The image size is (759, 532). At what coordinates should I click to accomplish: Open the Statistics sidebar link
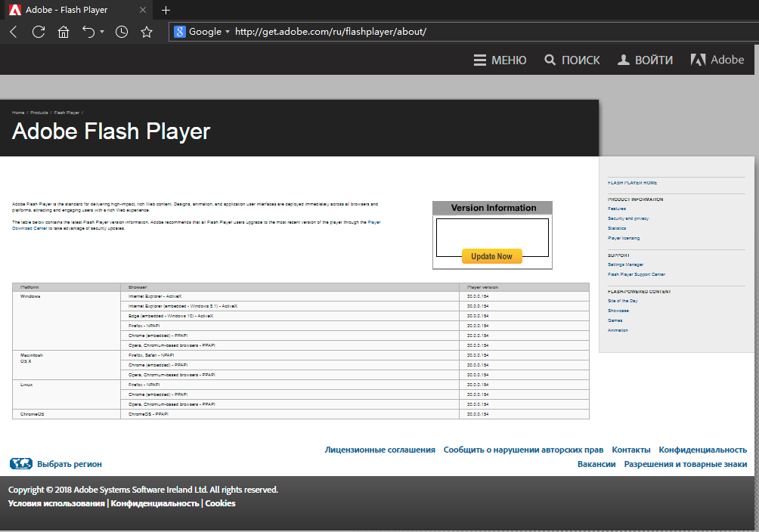[x=617, y=228]
